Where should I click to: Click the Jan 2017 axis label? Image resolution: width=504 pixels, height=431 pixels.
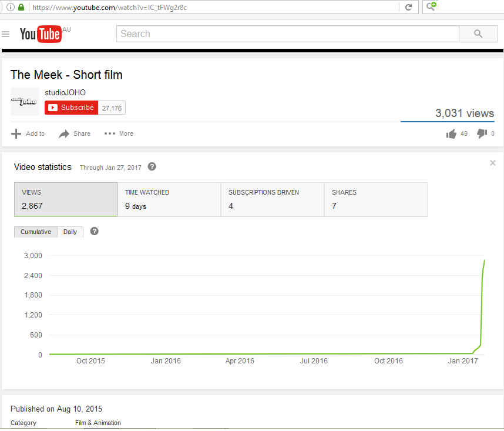[x=463, y=361]
